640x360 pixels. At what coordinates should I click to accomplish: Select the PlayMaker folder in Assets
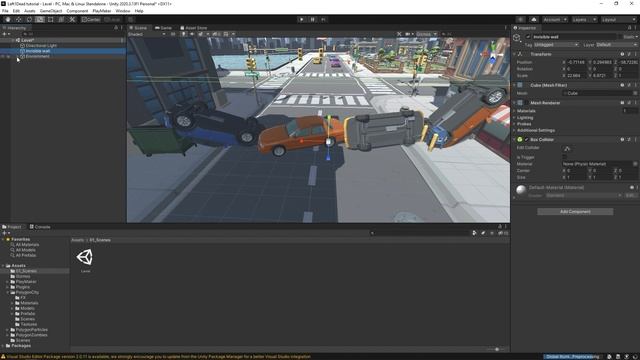click(26, 282)
